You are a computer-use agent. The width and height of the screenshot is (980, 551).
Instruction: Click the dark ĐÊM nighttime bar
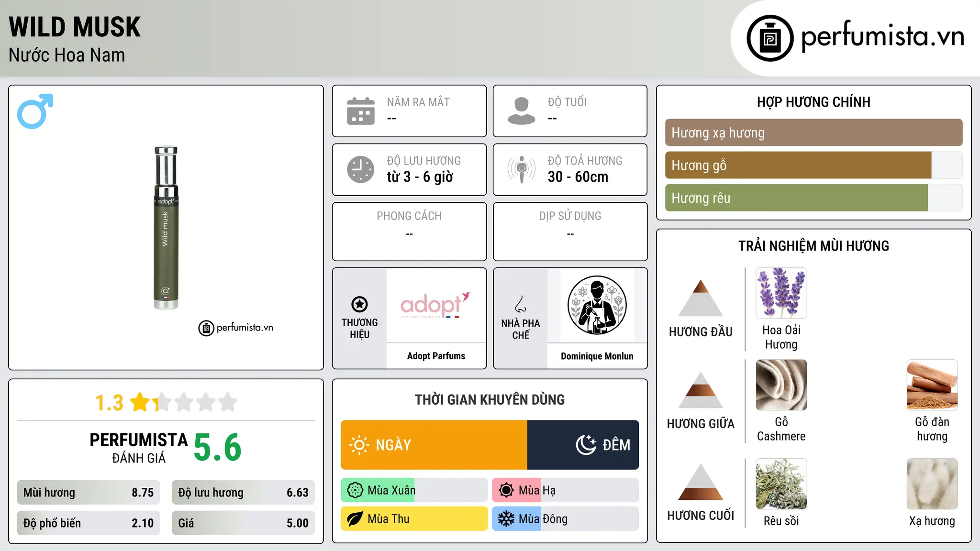pos(583,445)
